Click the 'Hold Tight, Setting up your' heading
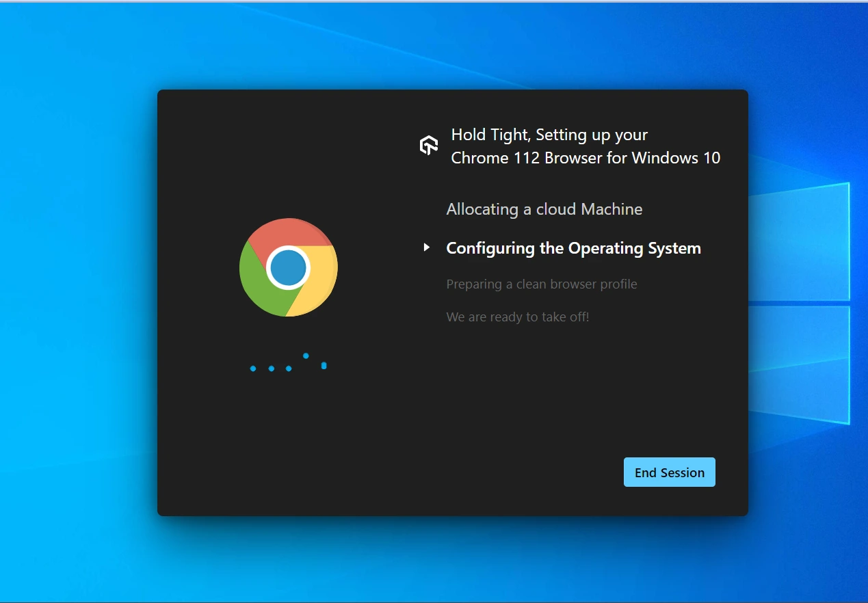 click(549, 135)
